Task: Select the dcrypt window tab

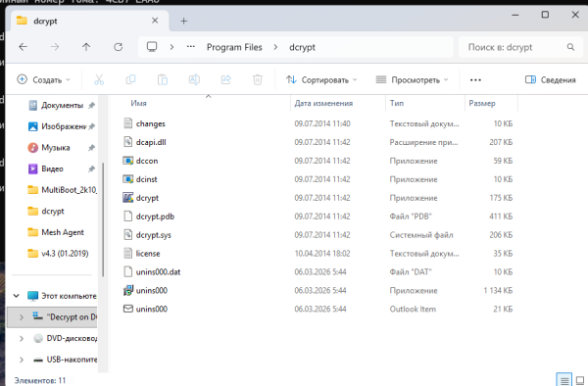Action: pos(89,21)
